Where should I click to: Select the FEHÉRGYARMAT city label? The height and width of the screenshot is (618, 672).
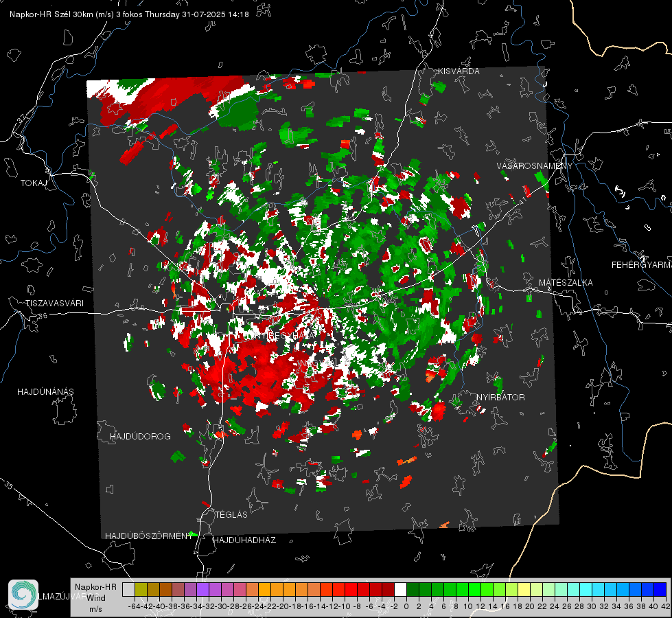642,265
